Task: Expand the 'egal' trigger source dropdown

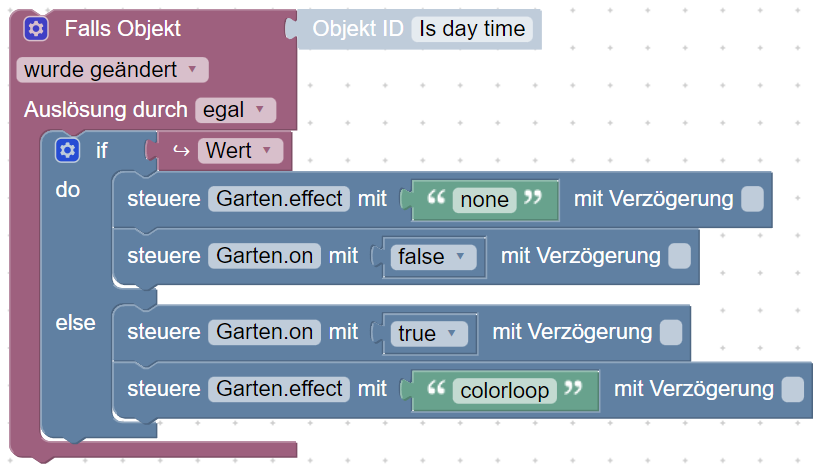Action: pyautogui.click(x=235, y=110)
